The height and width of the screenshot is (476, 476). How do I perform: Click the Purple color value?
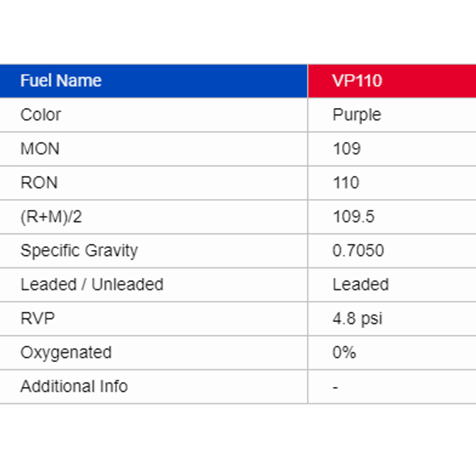357,115
